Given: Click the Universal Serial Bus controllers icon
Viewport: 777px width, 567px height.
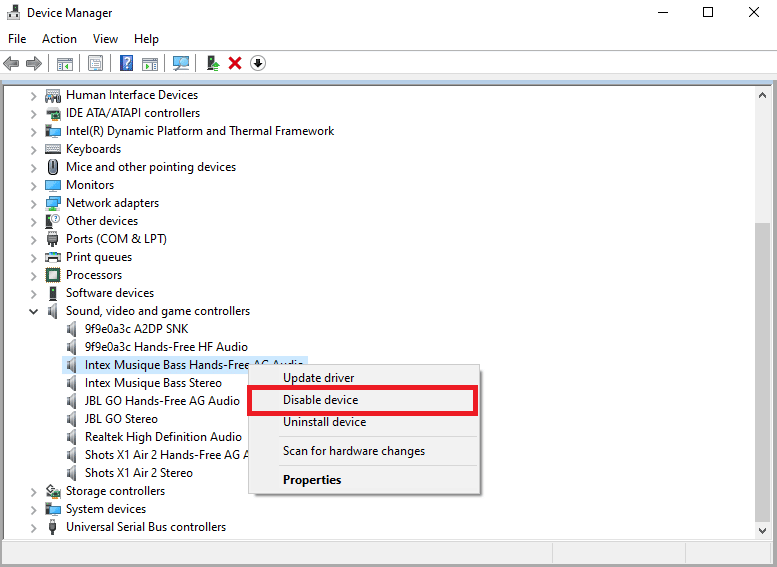Looking at the screenshot, I should pyautogui.click(x=53, y=527).
